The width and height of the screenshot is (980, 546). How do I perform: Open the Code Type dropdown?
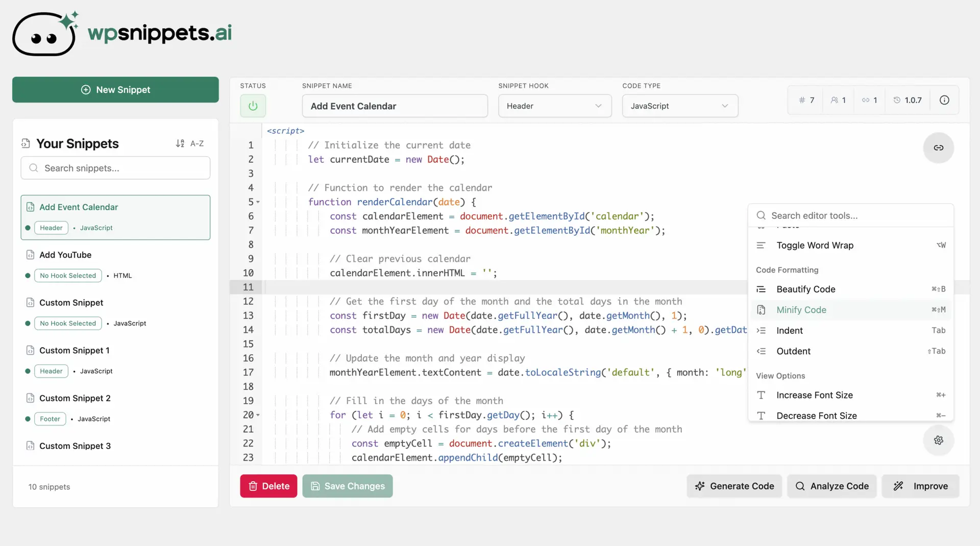pyautogui.click(x=680, y=106)
